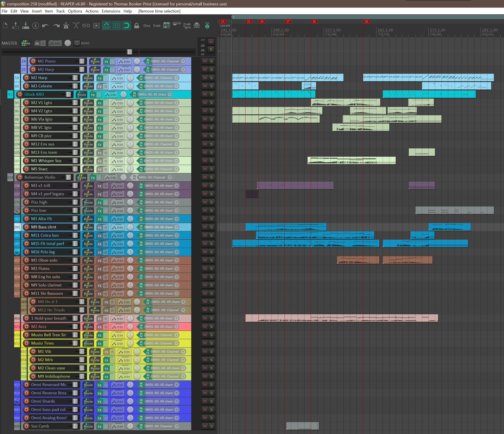Toggle the snap magnet icon
Image resolution: width=504 pixels, height=434 pixels.
pos(126,26)
